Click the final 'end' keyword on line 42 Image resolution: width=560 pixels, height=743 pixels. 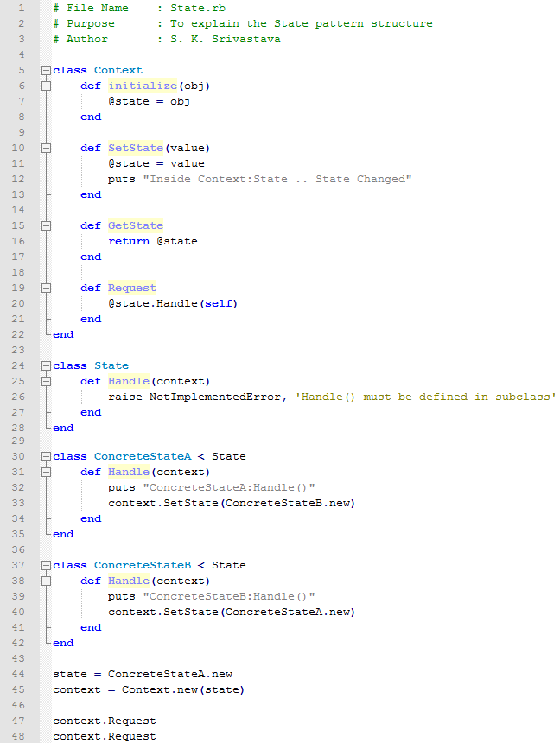[x=63, y=643]
